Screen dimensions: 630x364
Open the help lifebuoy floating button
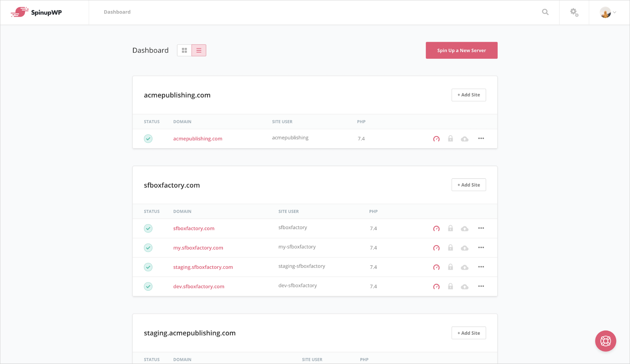[605, 341]
